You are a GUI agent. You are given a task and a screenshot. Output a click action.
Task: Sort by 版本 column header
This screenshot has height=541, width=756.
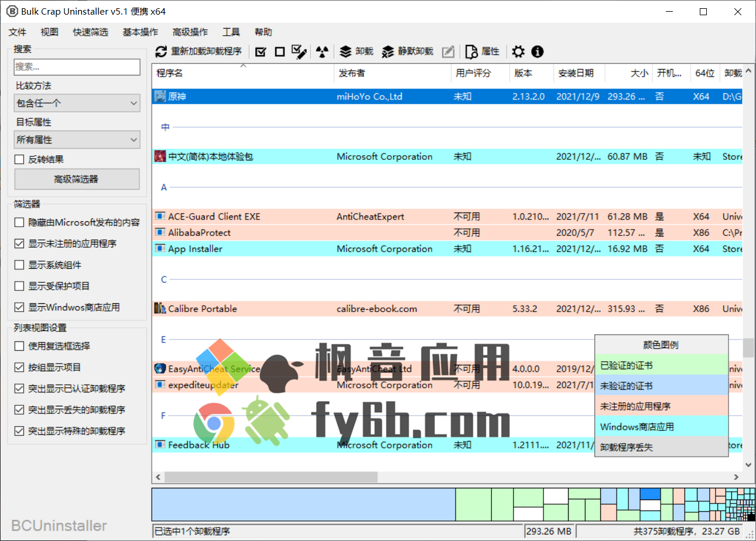click(531, 73)
